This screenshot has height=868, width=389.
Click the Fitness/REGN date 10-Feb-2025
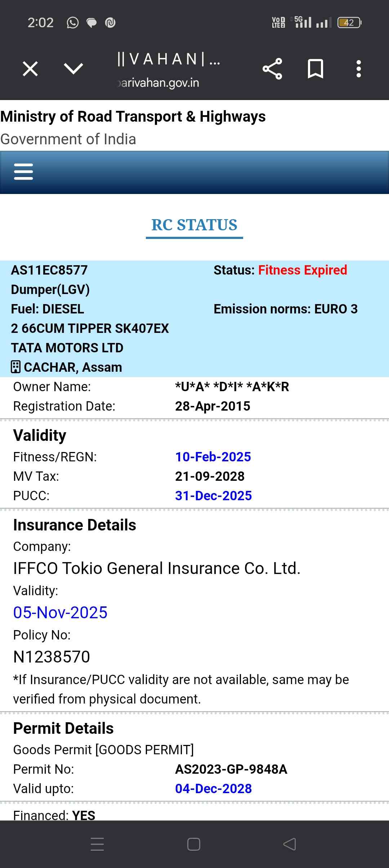213,457
